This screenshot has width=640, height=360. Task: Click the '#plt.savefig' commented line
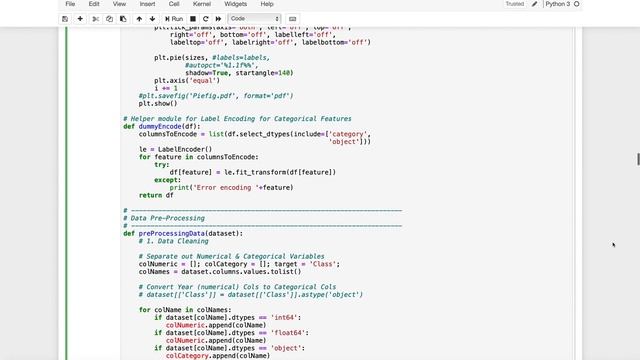click(x=216, y=96)
